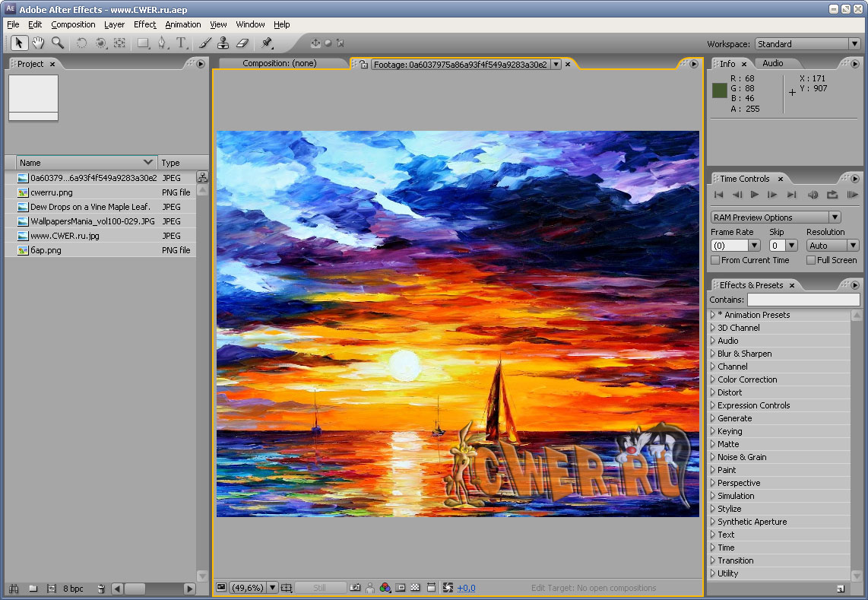Click the +0,0 exposure value link
868x600 pixels.
coord(466,588)
